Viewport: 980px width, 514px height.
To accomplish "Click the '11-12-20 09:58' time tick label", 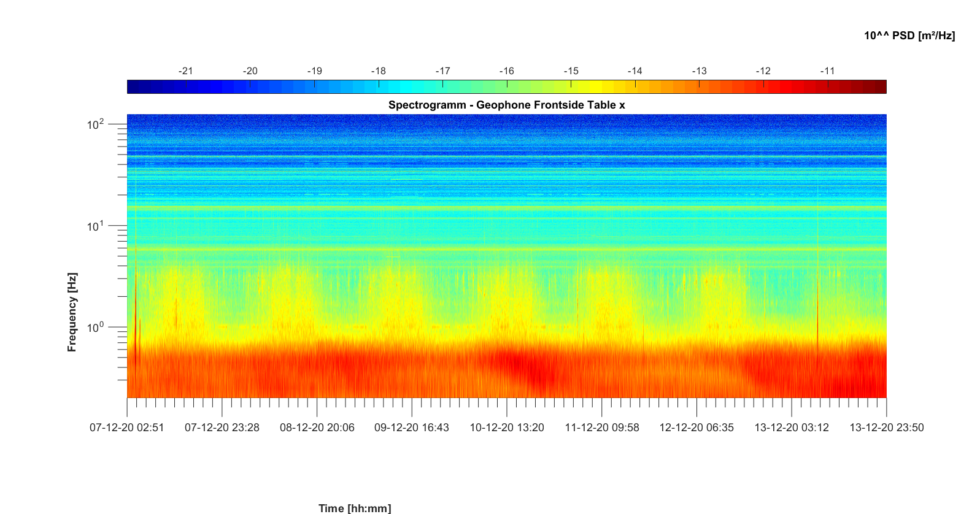I will tap(601, 428).
